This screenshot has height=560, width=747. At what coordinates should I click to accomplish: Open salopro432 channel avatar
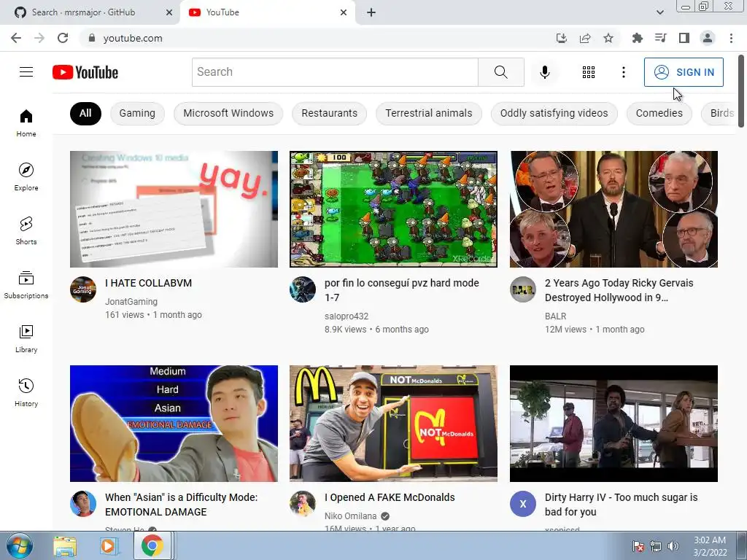(x=303, y=289)
